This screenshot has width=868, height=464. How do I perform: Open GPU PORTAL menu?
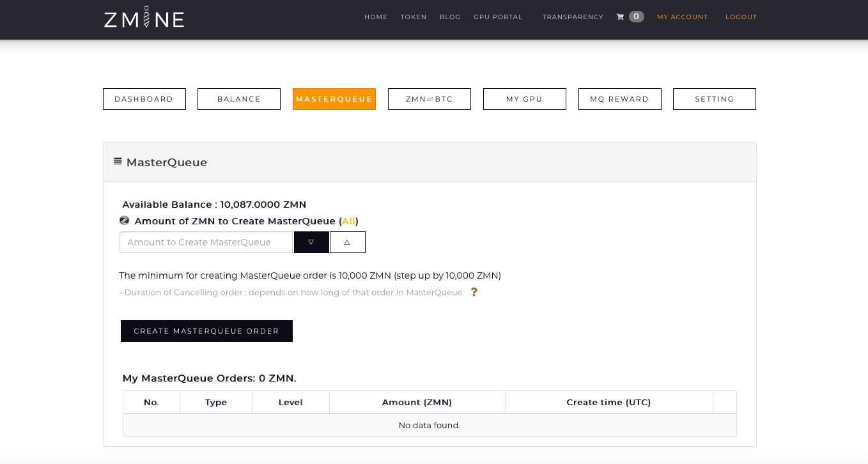tap(498, 17)
